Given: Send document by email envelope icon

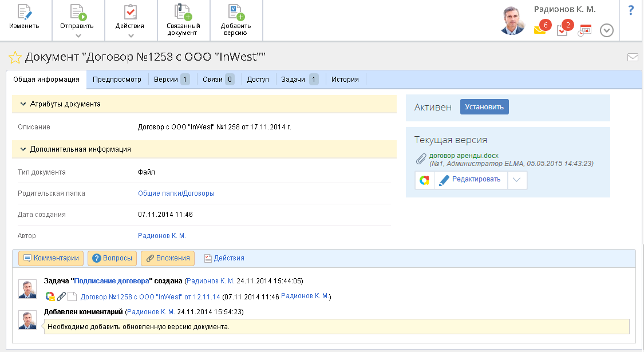Looking at the screenshot, I should [x=633, y=57].
